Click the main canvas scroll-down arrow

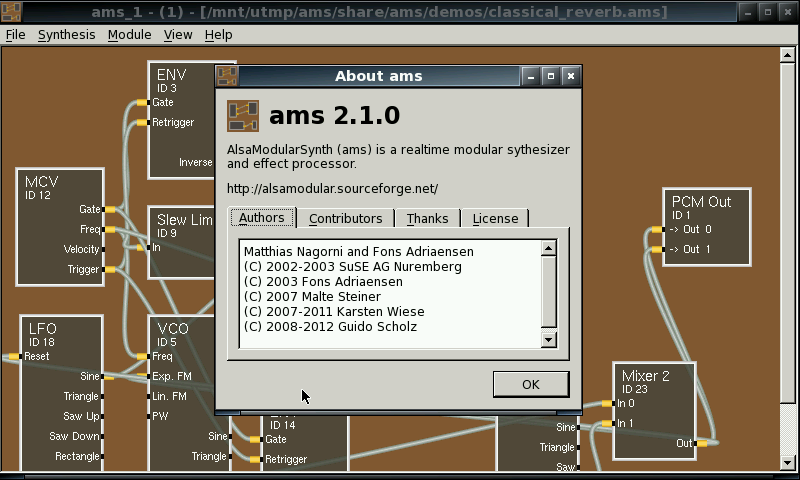click(x=787, y=463)
